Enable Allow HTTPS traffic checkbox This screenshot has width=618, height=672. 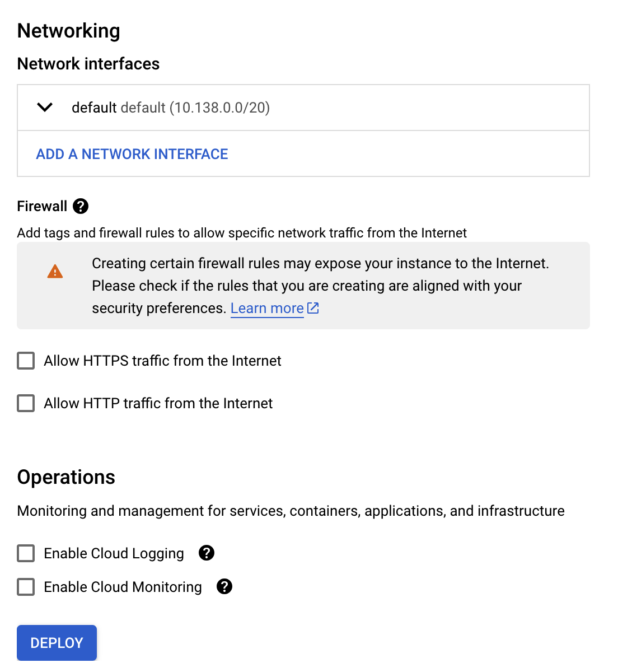point(26,361)
